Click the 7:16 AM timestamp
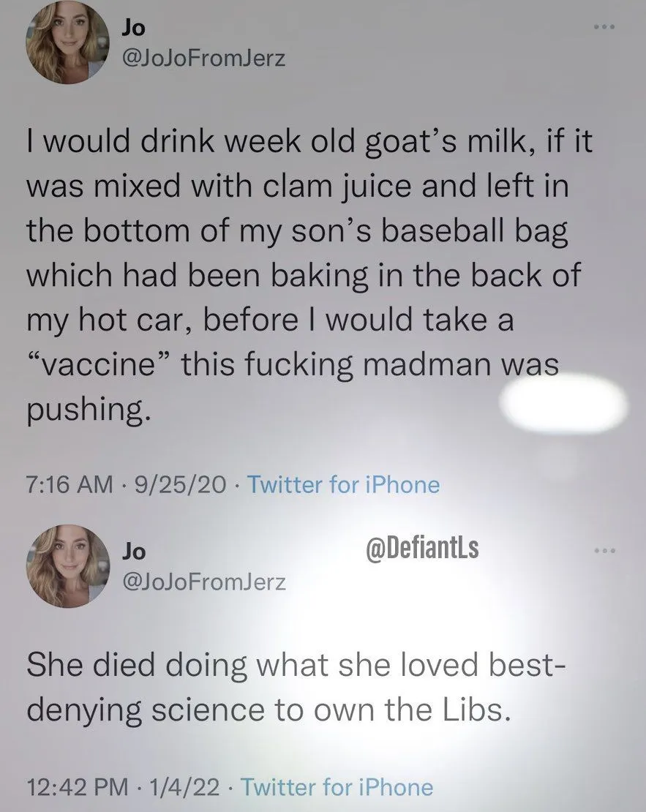This screenshot has width=646, height=812. coord(70,484)
